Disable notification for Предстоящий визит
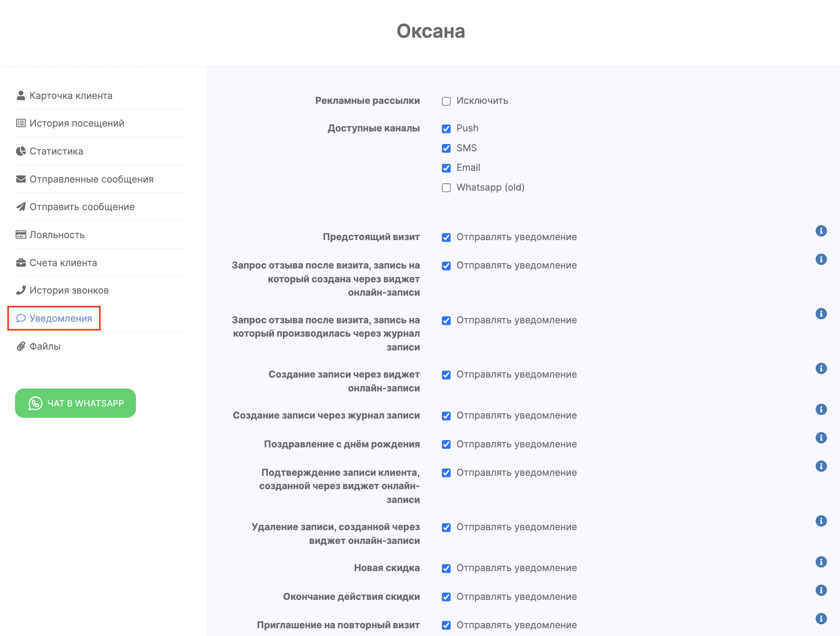 tap(446, 237)
